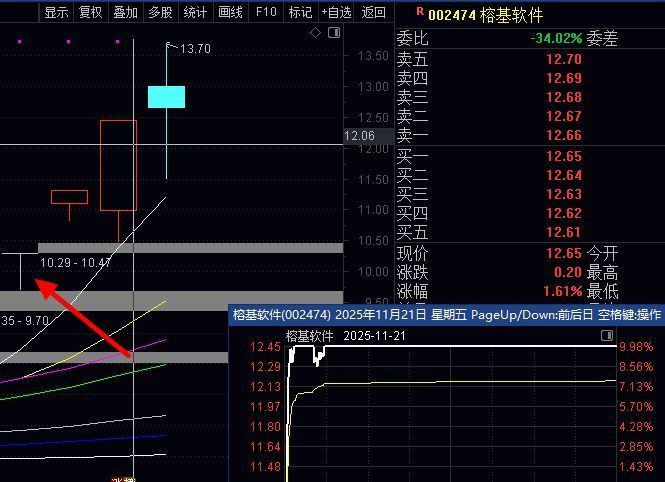Activate the 画线 drawing tool
665x482 pixels.
click(230, 12)
